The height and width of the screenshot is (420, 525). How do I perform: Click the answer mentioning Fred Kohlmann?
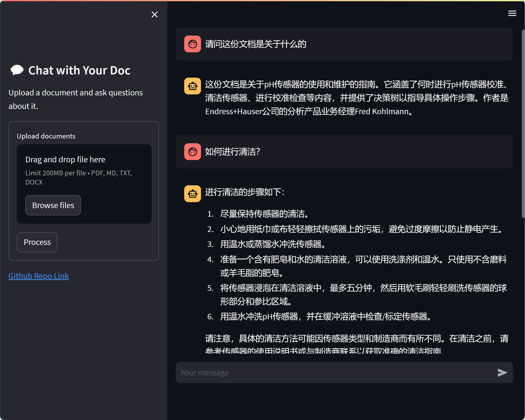[356, 98]
